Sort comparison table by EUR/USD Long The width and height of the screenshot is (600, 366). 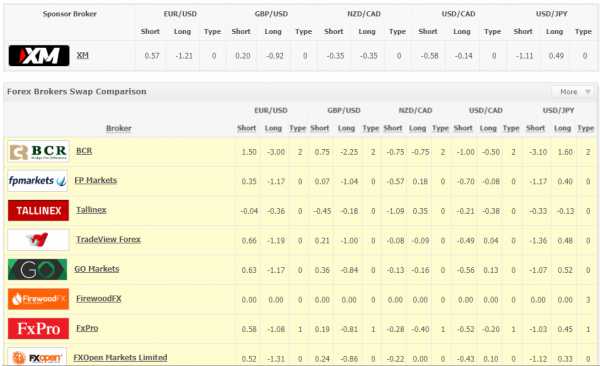(273, 128)
